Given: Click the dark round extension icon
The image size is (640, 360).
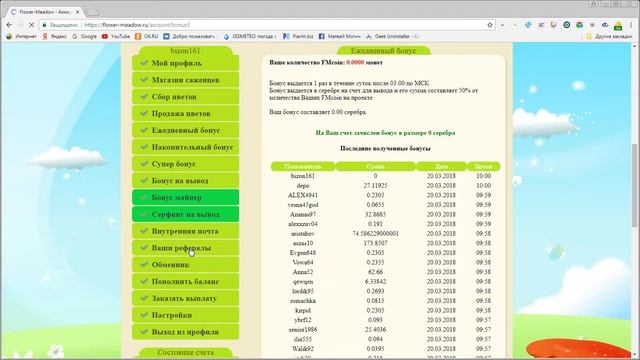Looking at the screenshot, I should (567, 25).
